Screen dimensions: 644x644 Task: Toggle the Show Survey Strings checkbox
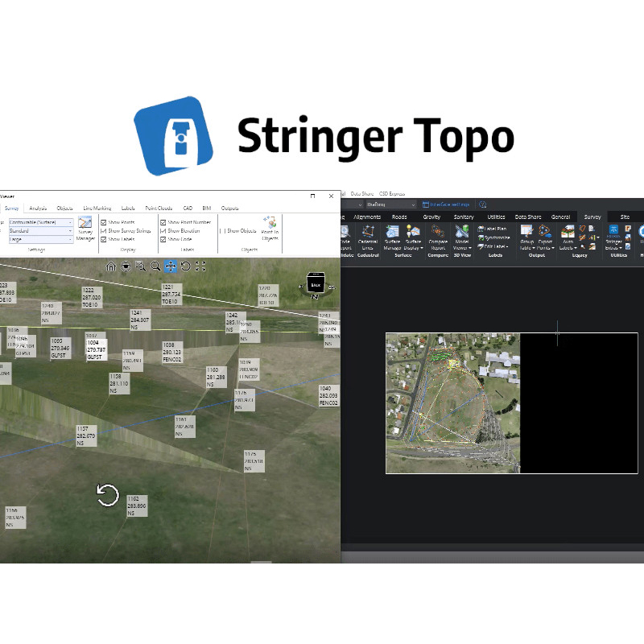coord(104,231)
